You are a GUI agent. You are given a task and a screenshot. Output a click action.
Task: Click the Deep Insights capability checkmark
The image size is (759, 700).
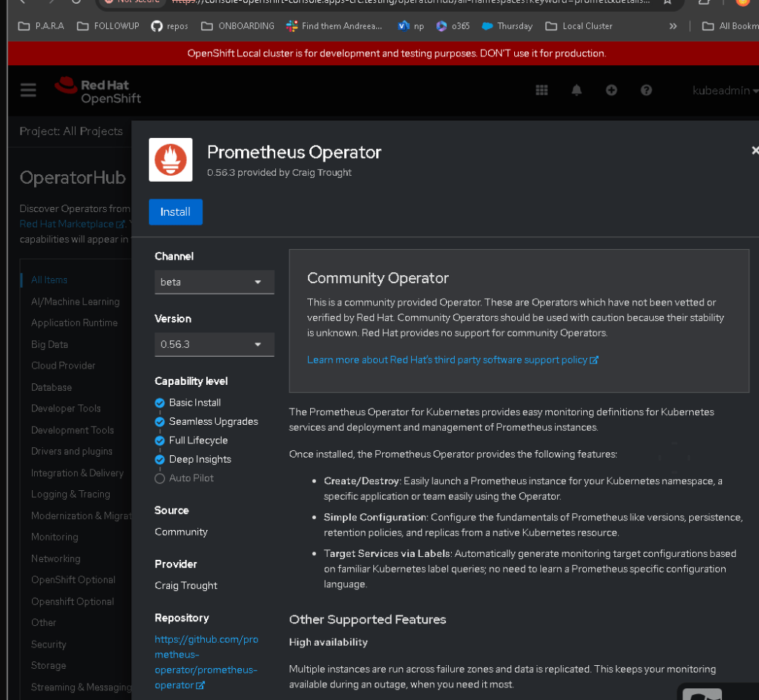pos(160,460)
